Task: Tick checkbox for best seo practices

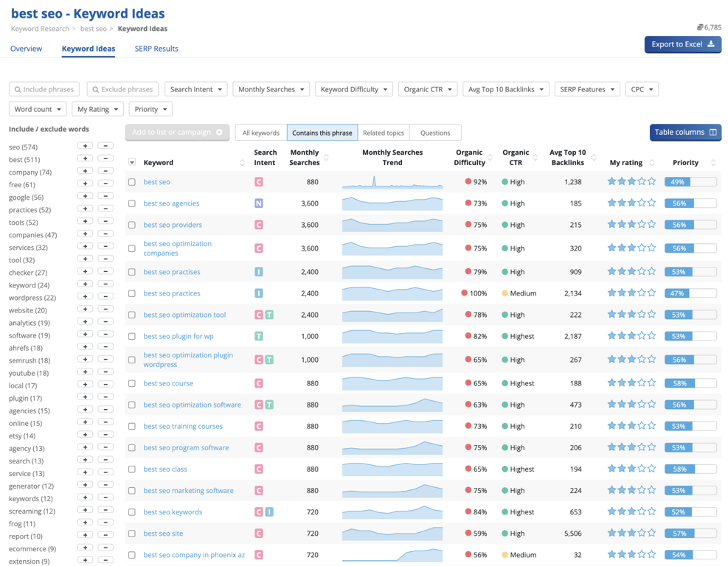Action: (x=132, y=293)
